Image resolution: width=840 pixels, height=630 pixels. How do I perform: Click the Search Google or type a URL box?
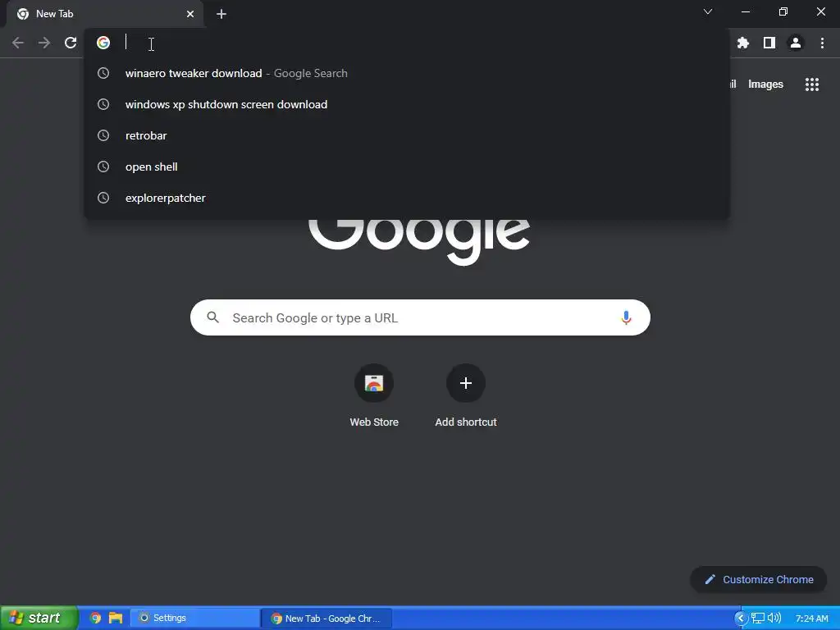pos(420,317)
